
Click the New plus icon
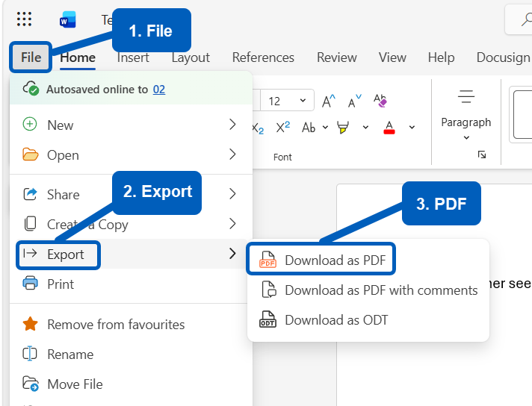(x=30, y=124)
